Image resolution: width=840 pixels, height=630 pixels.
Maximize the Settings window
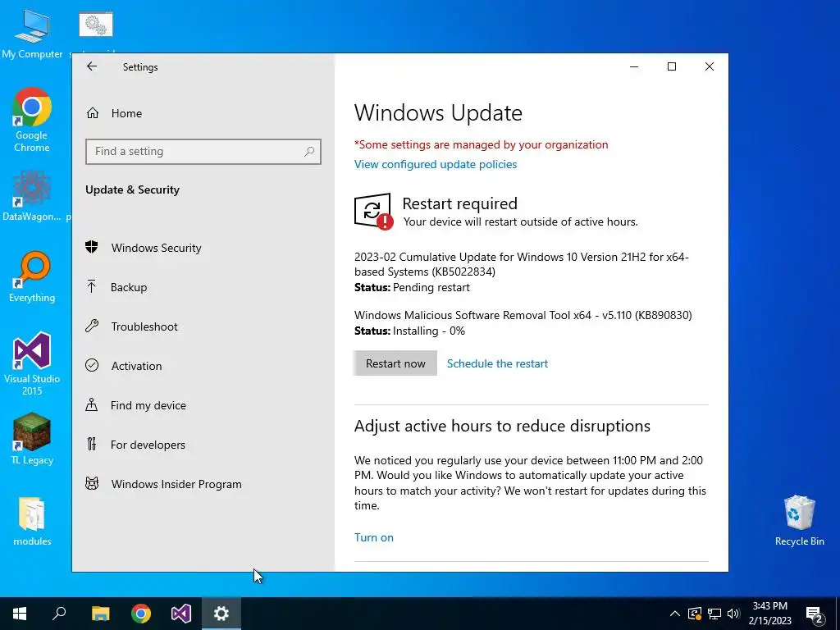[672, 66]
